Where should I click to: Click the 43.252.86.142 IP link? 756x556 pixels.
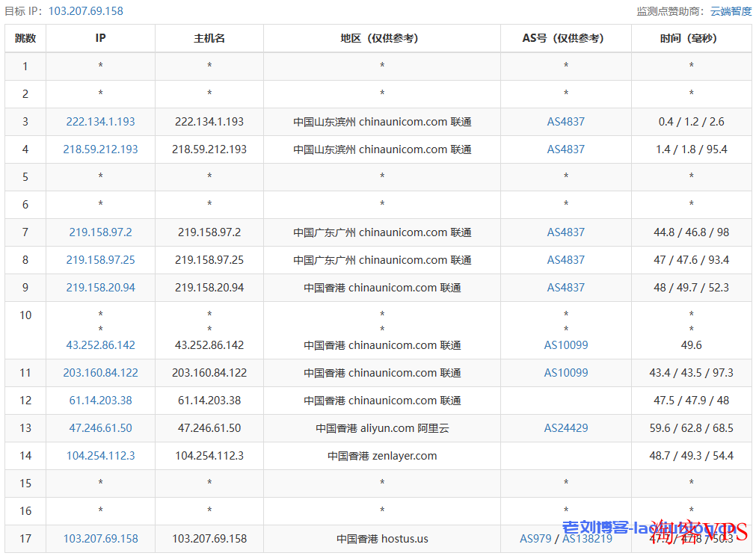pyautogui.click(x=100, y=345)
